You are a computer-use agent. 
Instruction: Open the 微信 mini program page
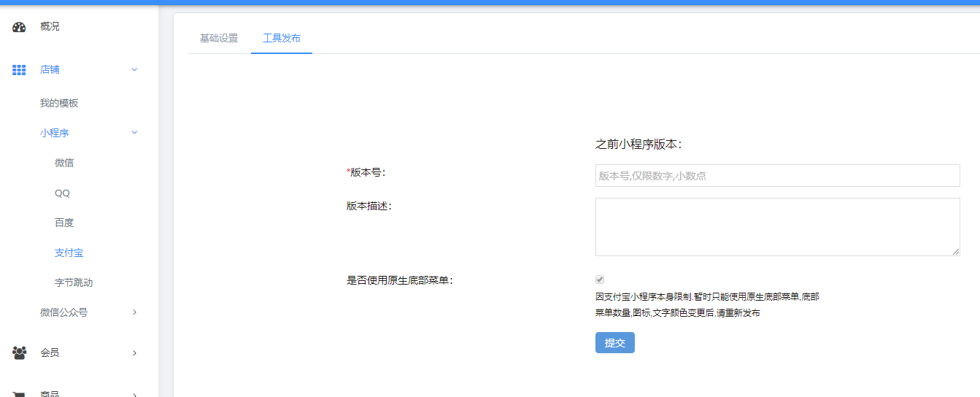64,163
